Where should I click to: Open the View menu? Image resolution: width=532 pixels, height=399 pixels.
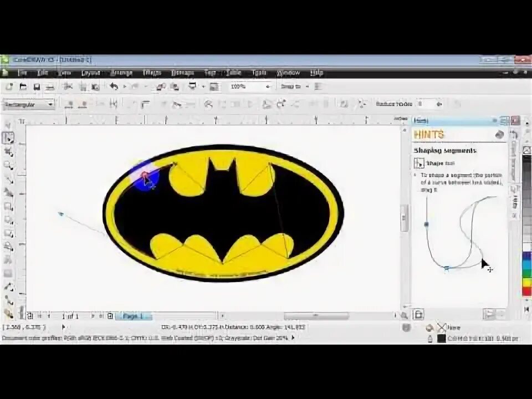coord(64,73)
